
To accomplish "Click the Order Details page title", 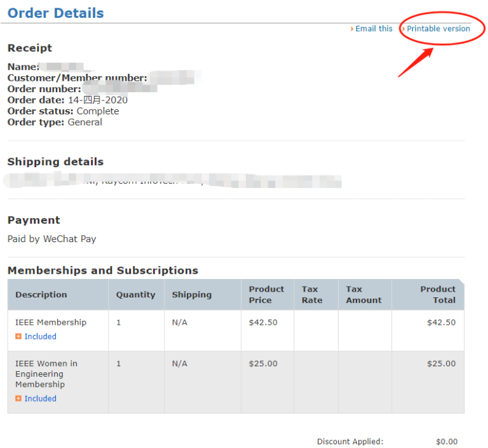I will 56,13.
